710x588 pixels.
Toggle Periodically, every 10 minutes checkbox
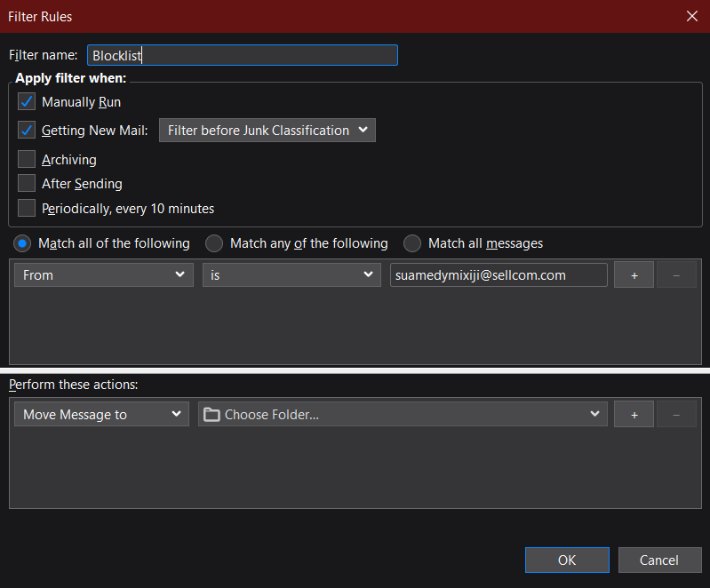27,209
